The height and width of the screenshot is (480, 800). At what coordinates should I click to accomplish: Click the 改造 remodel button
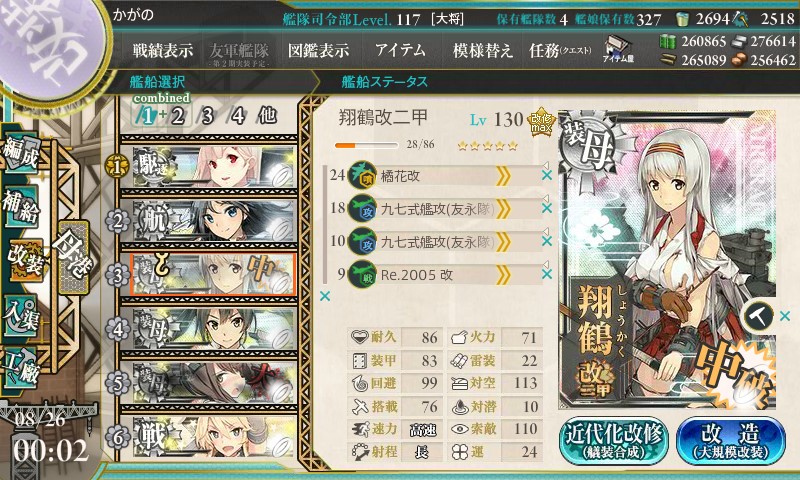point(731,441)
